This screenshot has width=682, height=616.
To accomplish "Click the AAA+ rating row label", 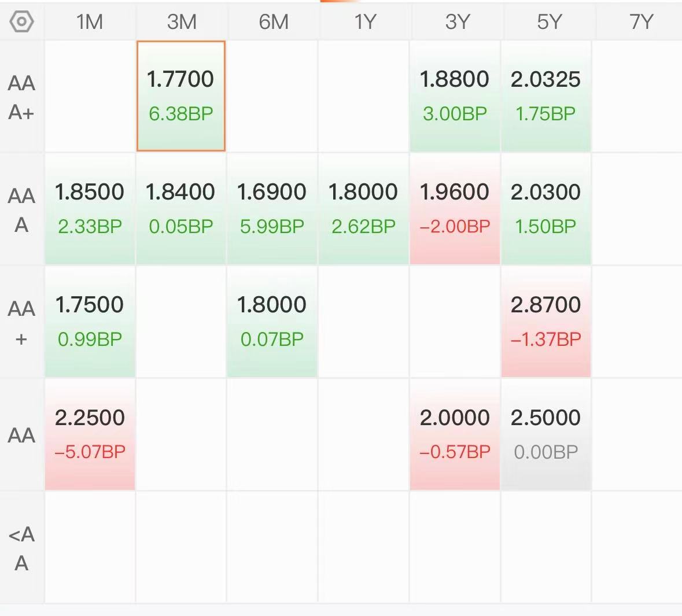I will (21, 97).
